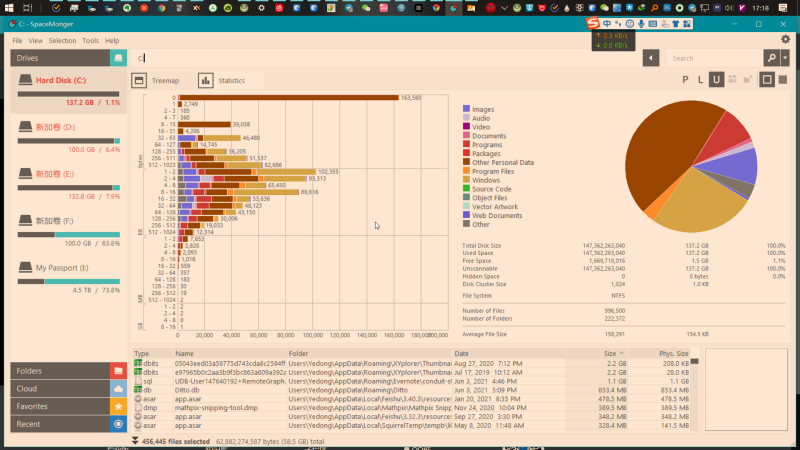Click the blue Cloud icon
The height and width of the screenshot is (450, 800).
tap(118, 389)
